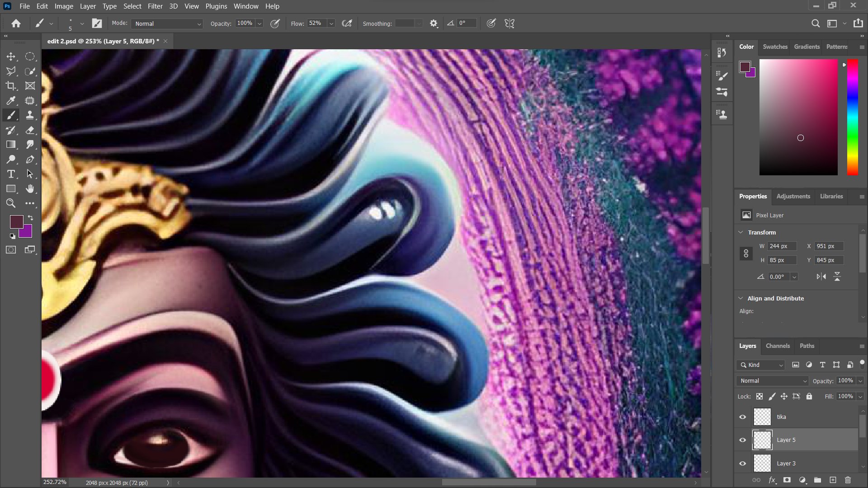Toggle visibility of Layer 5

tap(742, 440)
